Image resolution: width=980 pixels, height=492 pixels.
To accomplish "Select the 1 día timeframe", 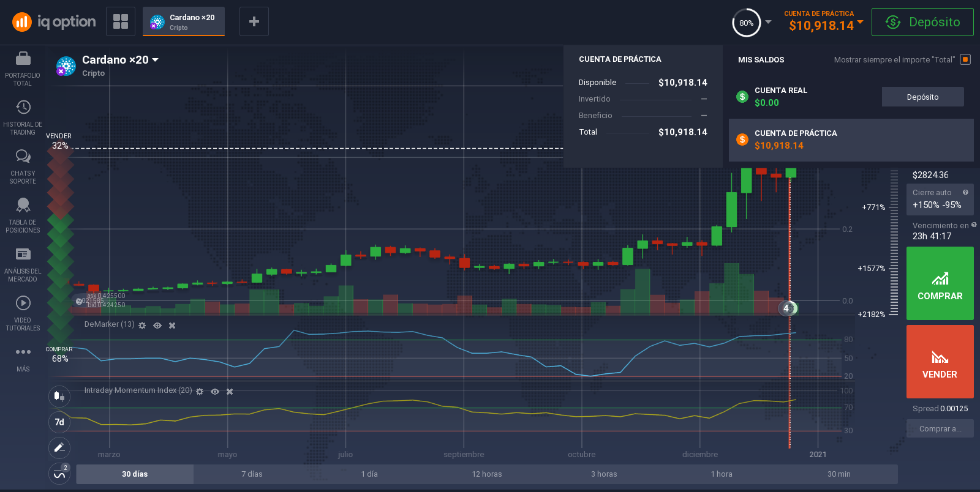I will click(369, 474).
